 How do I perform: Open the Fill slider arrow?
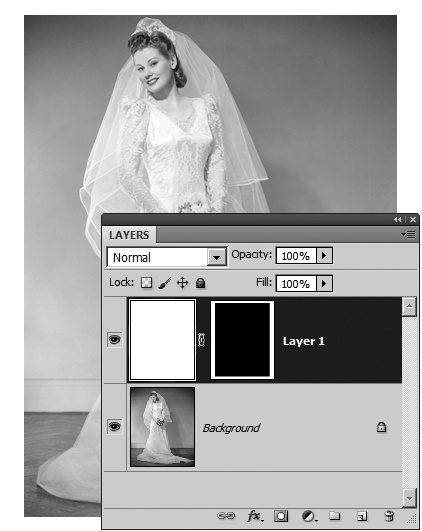tap(324, 283)
